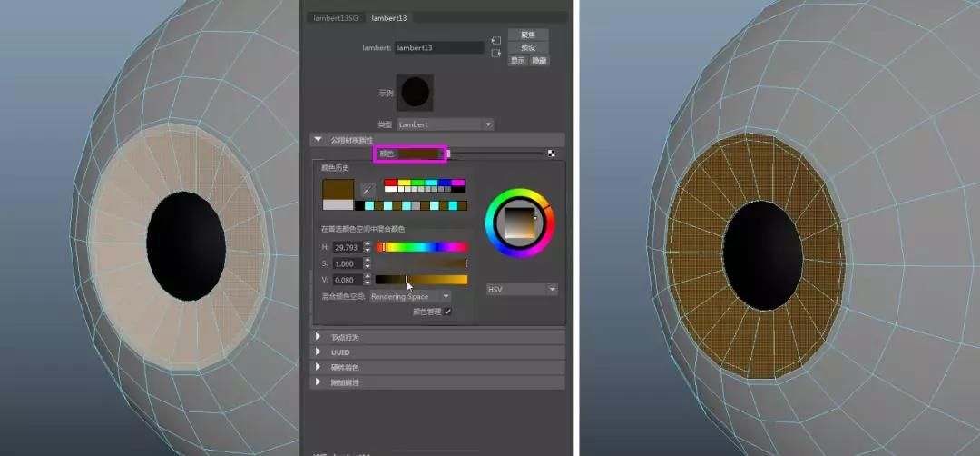Open the Rendering Space dropdown

410,296
